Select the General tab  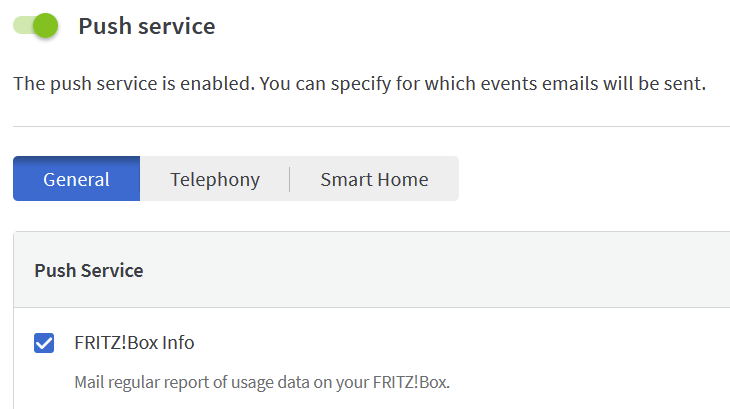pyautogui.click(x=76, y=180)
